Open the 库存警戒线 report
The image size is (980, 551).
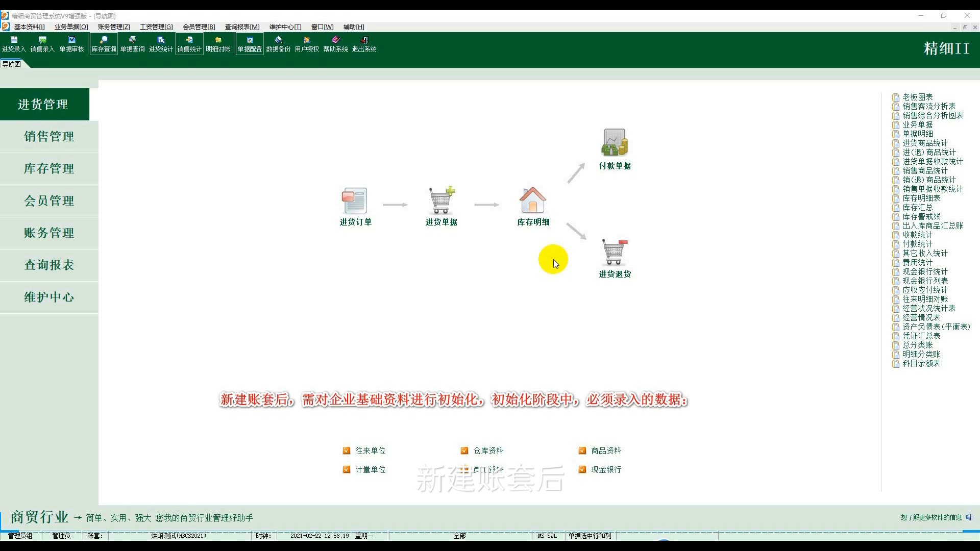coord(916,216)
